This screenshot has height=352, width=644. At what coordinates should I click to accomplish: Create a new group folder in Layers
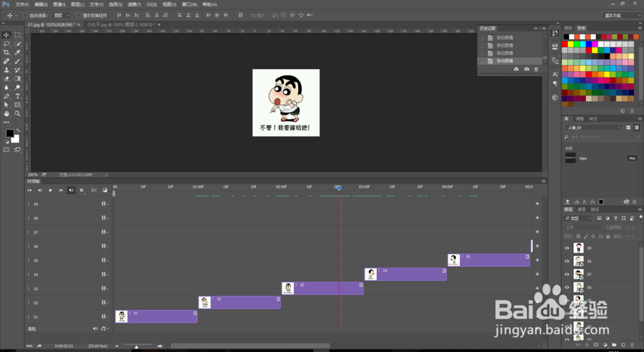(614, 345)
